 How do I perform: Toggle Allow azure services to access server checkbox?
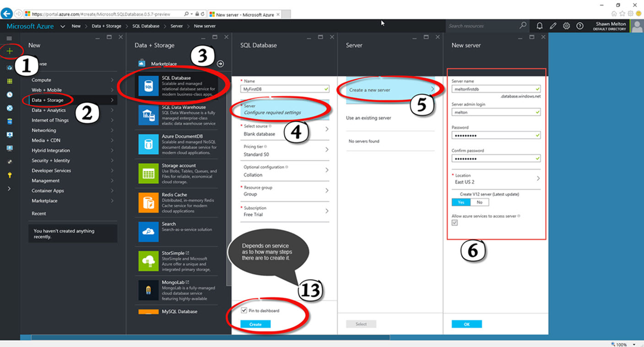(x=455, y=223)
